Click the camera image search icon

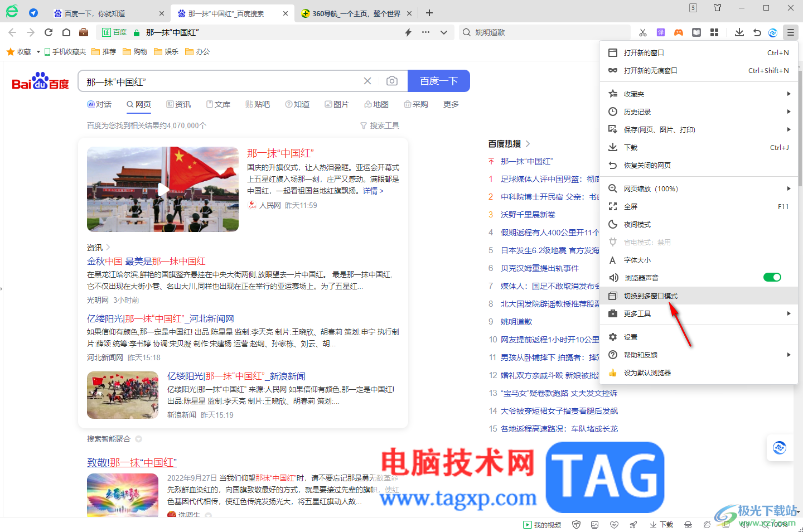[392, 81]
